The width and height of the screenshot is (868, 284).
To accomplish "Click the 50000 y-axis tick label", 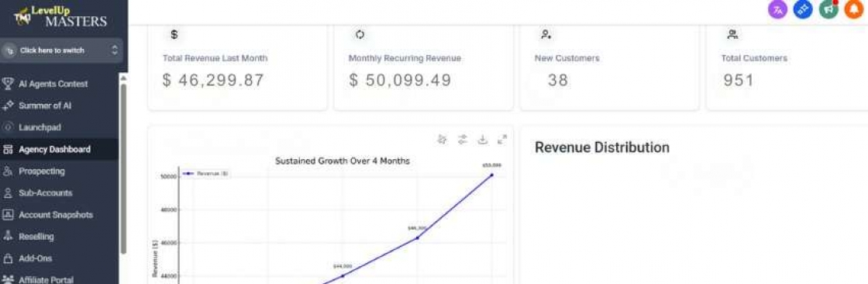I will (x=168, y=176).
